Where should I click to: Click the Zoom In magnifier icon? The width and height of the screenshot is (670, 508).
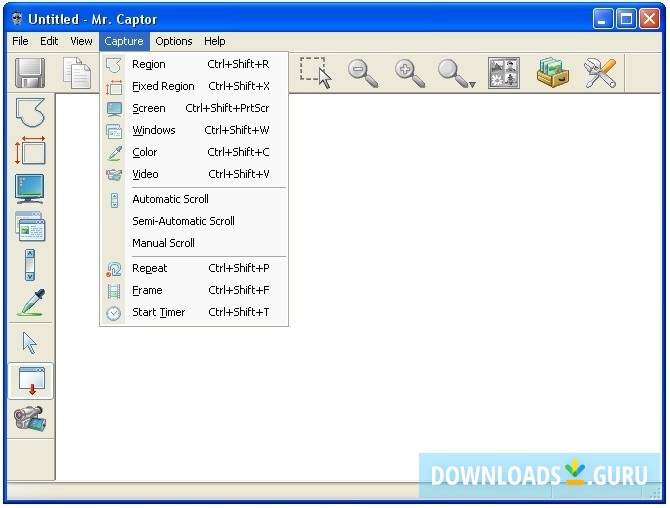click(x=410, y=73)
